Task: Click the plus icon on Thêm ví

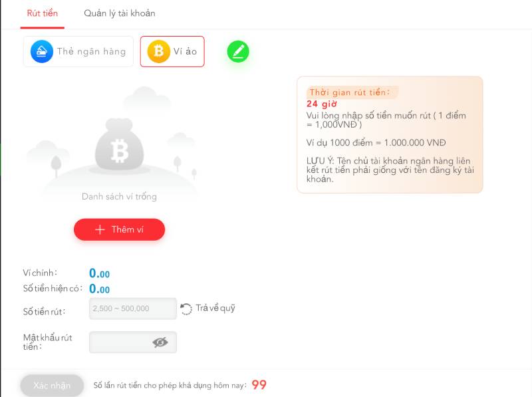Action: click(x=100, y=229)
